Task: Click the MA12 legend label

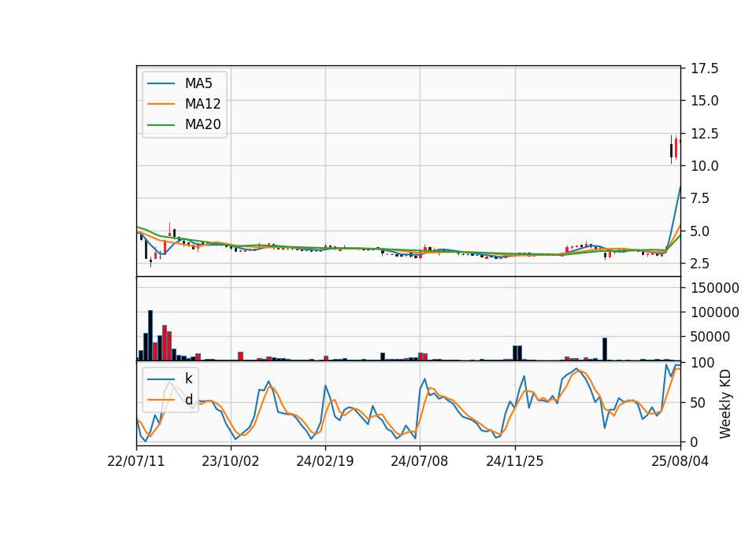Action: pos(202,104)
